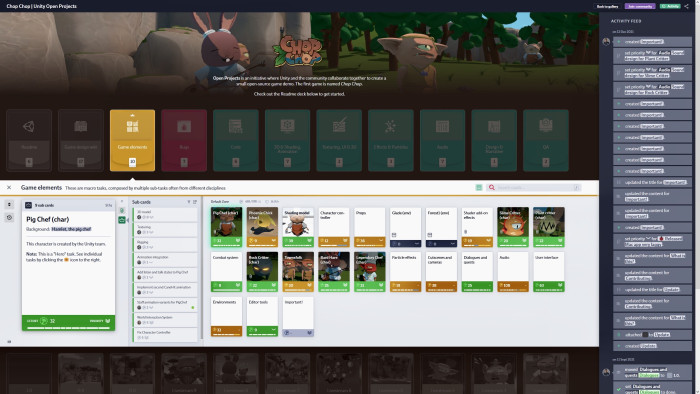Open the Effects & Particles deck
This screenshot has height=394, width=700.
(x=391, y=140)
